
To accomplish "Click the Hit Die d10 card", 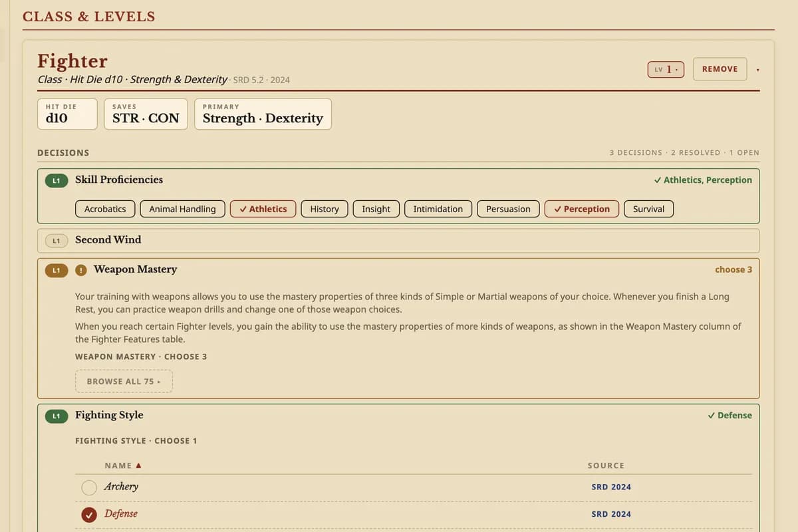I will (x=67, y=114).
